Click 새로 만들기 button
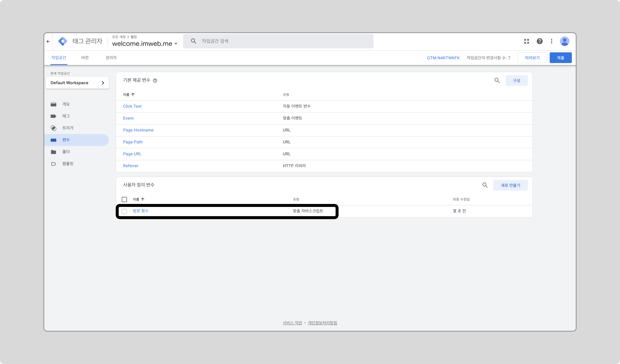620x364 pixels. (511, 185)
